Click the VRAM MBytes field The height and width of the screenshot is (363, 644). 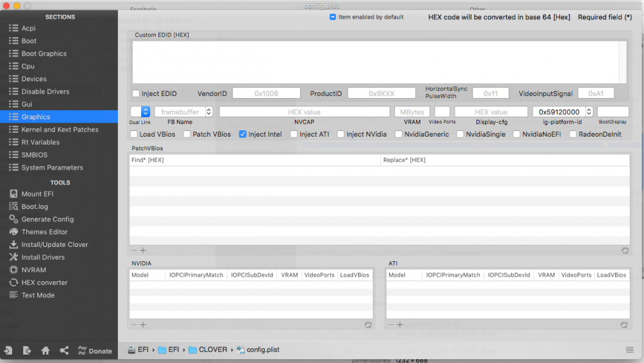(412, 112)
